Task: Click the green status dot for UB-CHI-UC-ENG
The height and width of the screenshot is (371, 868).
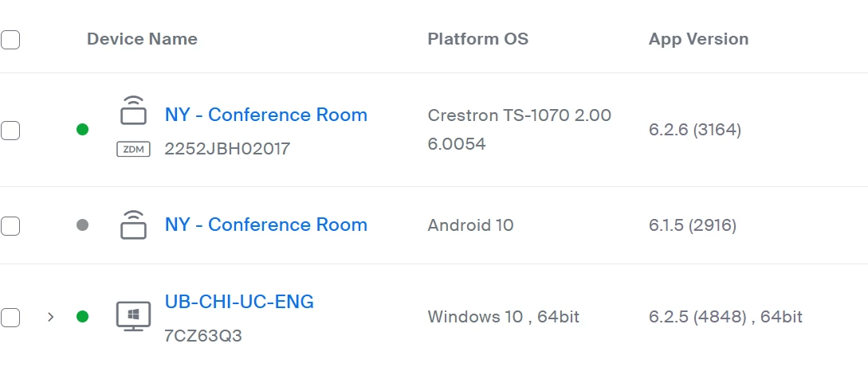Action: 82,317
